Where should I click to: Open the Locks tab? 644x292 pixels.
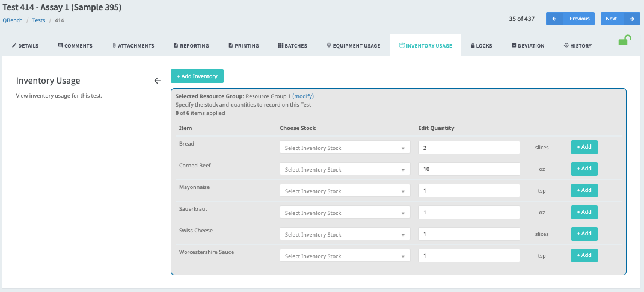pos(481,46)
